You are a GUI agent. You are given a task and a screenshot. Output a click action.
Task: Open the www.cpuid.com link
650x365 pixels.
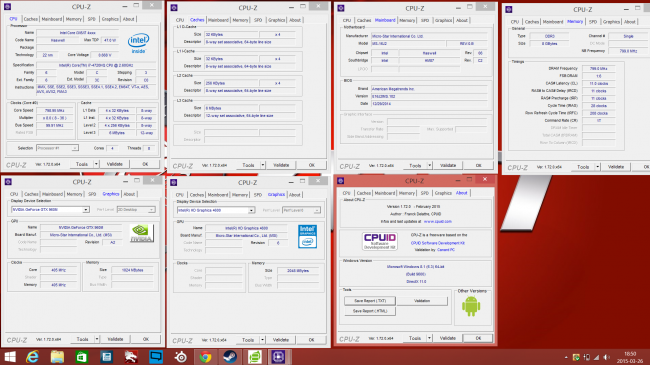[437, 221]
